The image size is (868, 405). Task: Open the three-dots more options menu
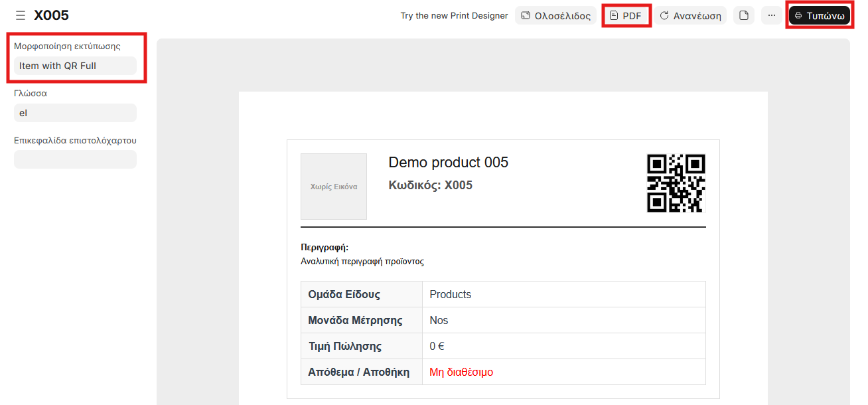click(771, 15)
